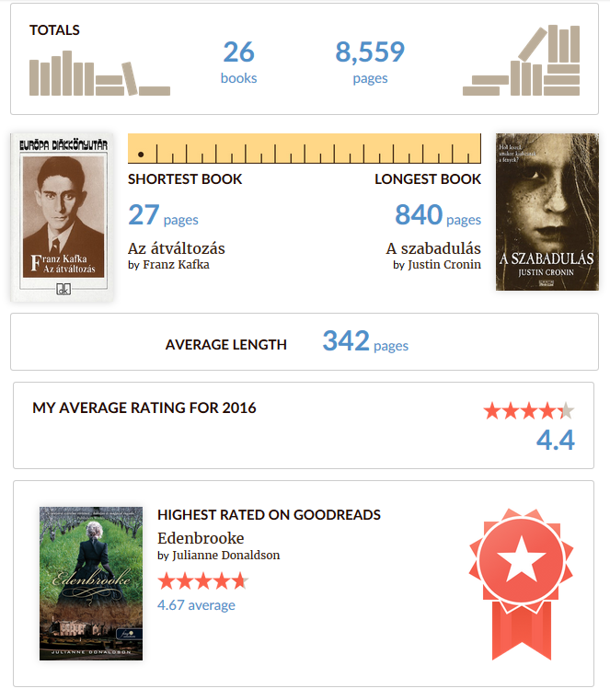Click the black dot on the ruler
Screen dimensions: 610x700
[x=141, y=155]
